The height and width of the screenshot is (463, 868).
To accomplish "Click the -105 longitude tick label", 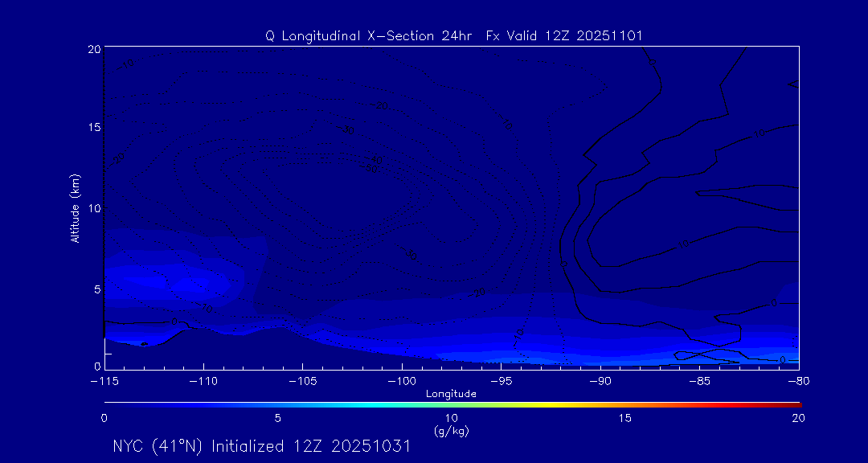I will coord(302,382).
